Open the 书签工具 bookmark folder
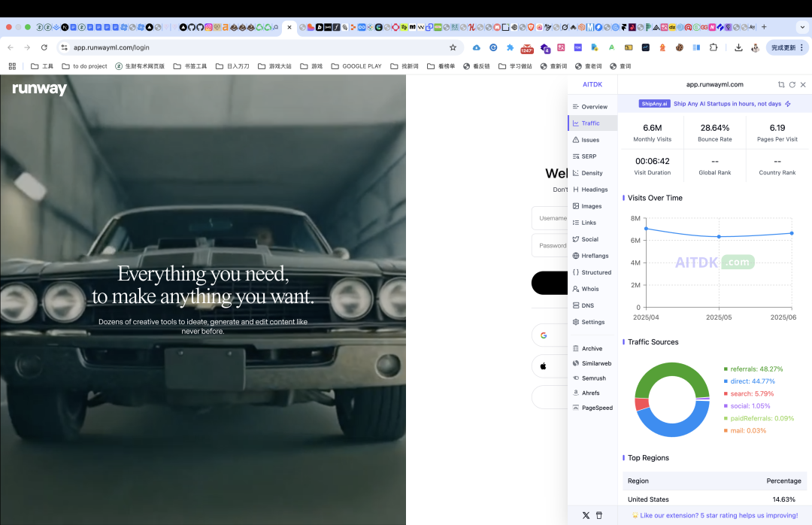This screenshot has width=812, height=525. (x=190, y=66)
